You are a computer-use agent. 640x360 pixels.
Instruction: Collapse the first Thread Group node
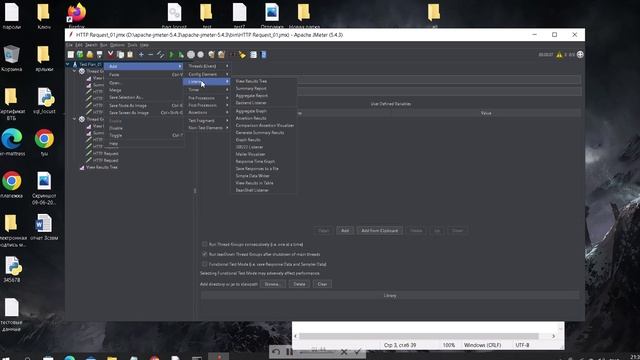point(74,71)
